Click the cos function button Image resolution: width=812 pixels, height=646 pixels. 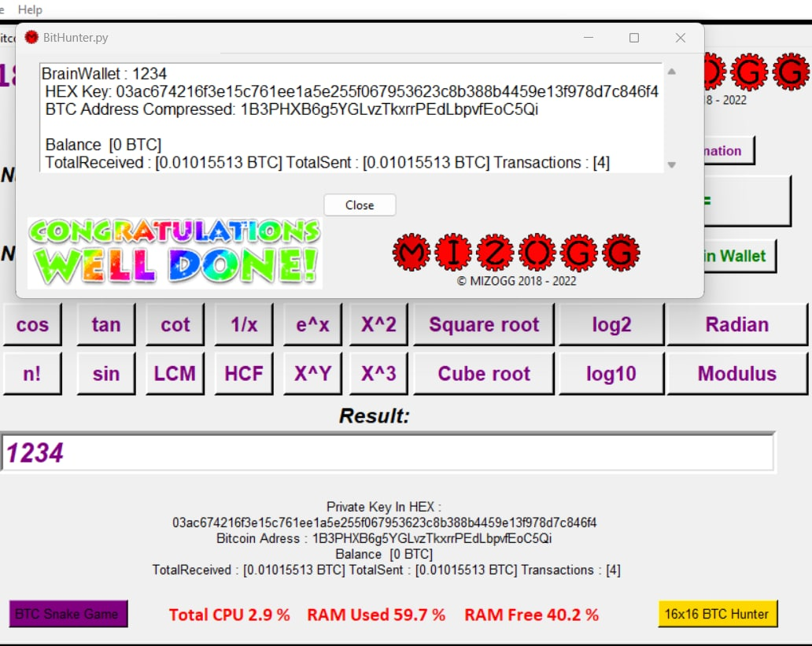pyautogui.click(x=32, y=325)
